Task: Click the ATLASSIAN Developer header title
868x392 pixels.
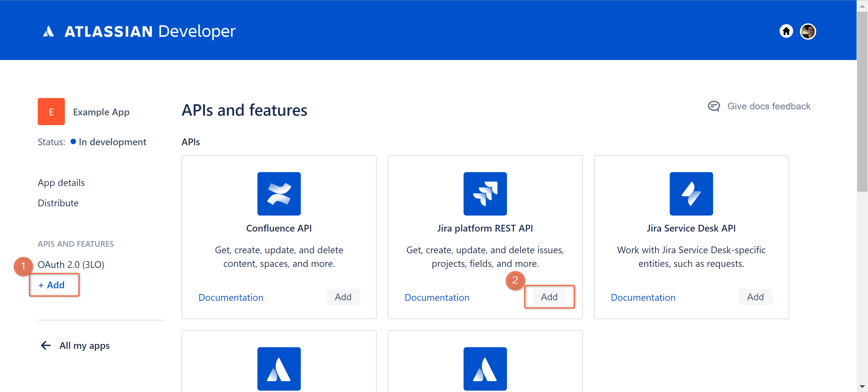Action: pos(150,31)
